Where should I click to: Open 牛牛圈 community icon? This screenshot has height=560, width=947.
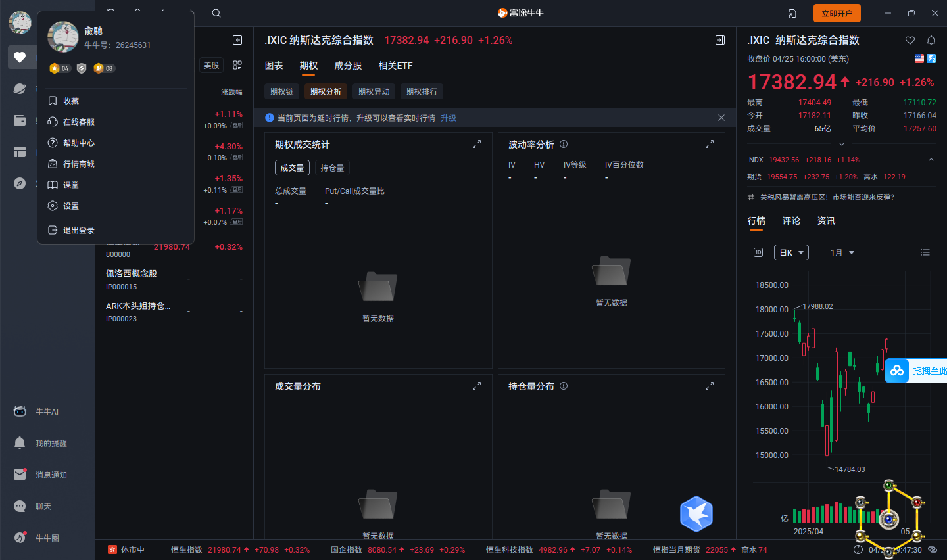click(x=20, y=538)
